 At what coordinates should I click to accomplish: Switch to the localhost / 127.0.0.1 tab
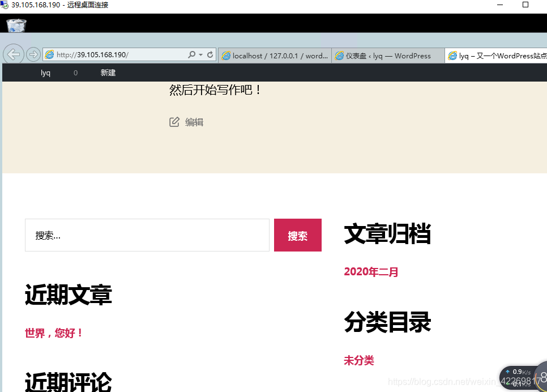click(275, 55)
